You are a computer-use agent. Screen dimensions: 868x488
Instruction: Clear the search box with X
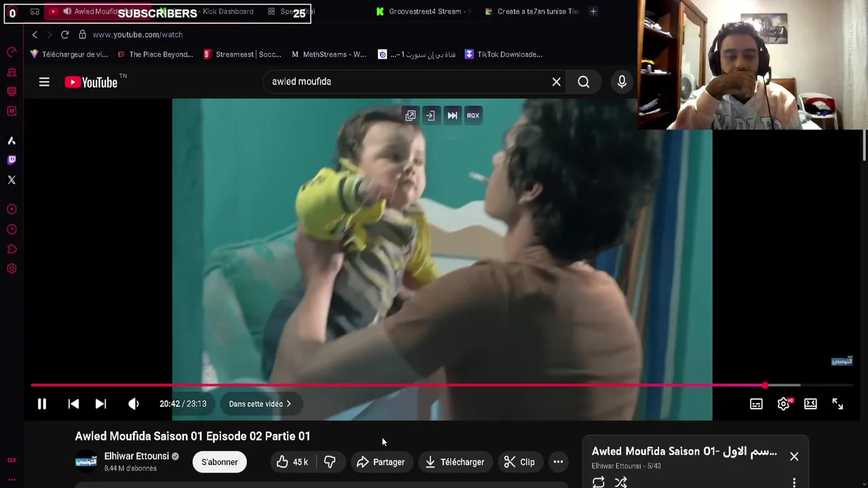click(x=556, y=82)
